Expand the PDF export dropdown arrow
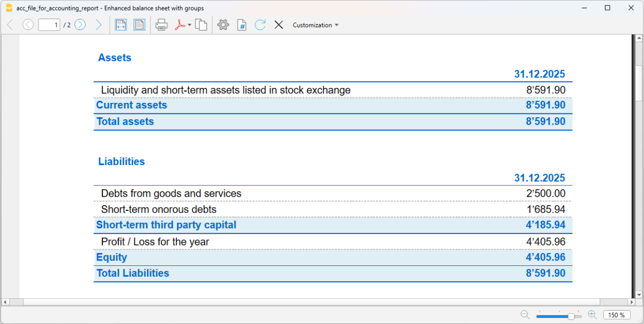This screenshot has width=644, height=324. tap(190, 25)
